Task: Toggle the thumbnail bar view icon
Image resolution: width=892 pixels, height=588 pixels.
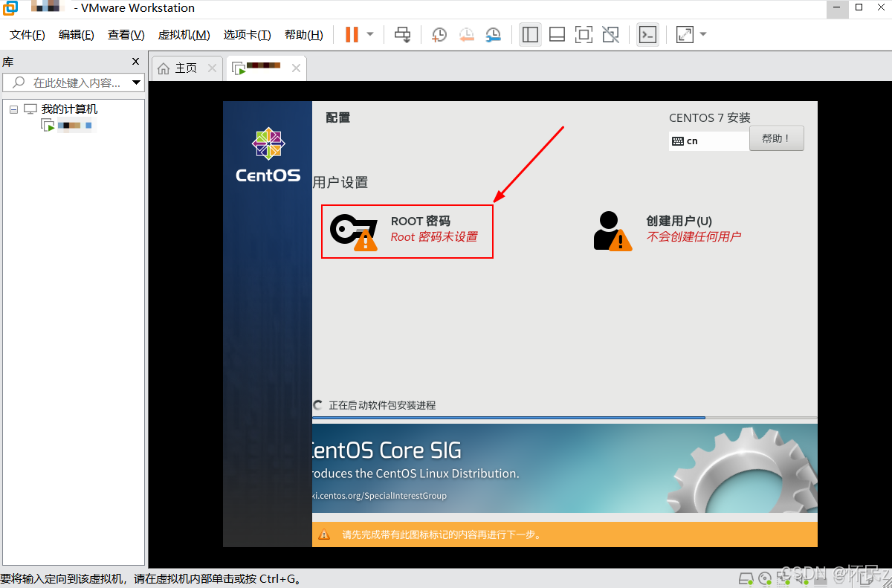Action: [x=557, y=35]
